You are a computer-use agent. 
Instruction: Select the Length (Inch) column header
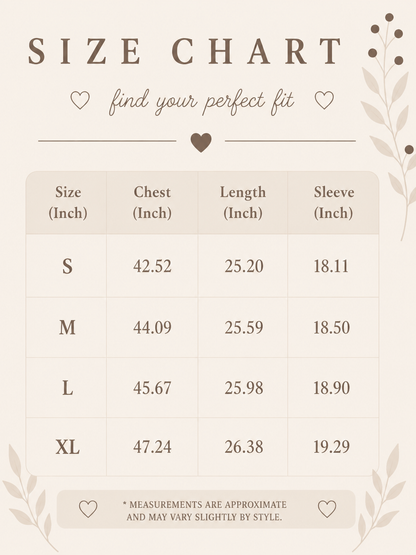[x=243, y=202]
